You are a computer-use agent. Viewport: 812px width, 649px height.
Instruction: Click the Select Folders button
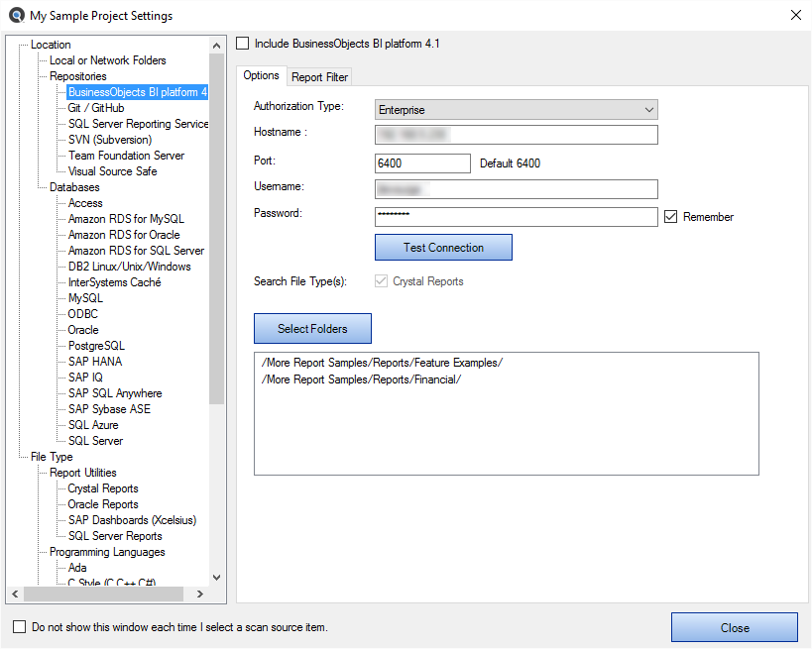pyautogui.click(x=312, y=328)
